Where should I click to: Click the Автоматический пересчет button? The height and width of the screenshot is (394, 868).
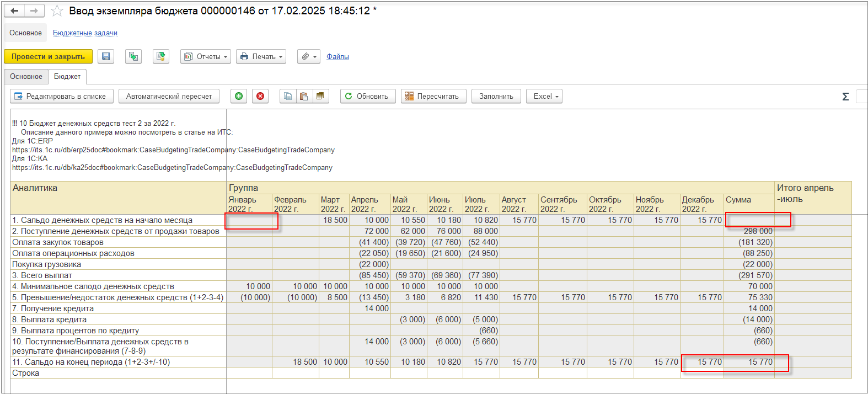[169, 96]
